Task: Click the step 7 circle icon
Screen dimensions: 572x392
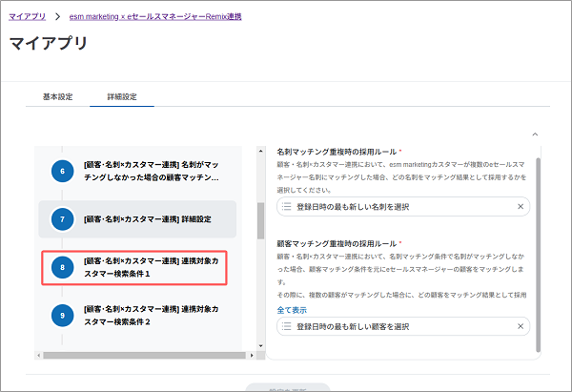Action: point(61,220)
